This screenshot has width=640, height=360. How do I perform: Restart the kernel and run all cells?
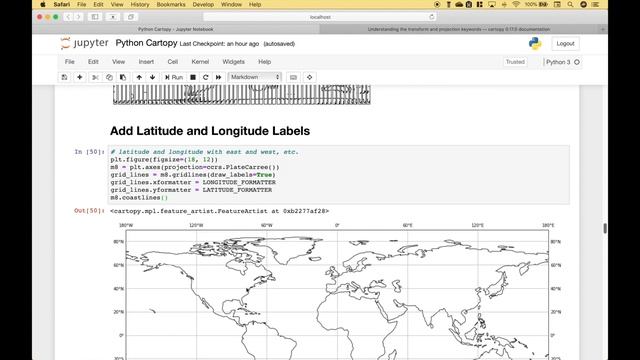coord(219,77)
